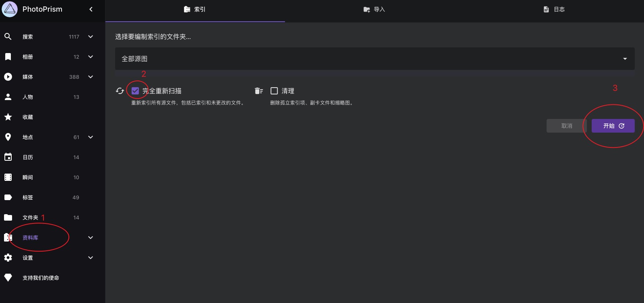Expand the 资料库 submenu chevron
Screen dimensions: 644x303
91,237
